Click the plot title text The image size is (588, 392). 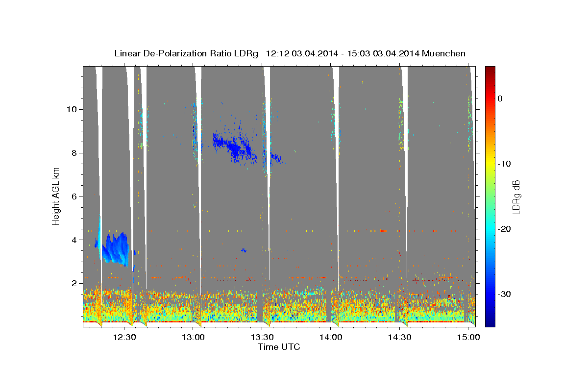click(x=290, y=53)
